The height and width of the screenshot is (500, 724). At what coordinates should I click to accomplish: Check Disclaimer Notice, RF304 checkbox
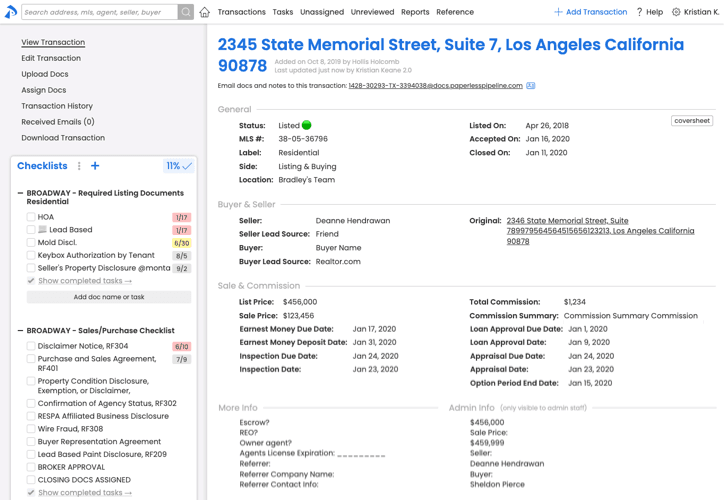click(31, 346)
